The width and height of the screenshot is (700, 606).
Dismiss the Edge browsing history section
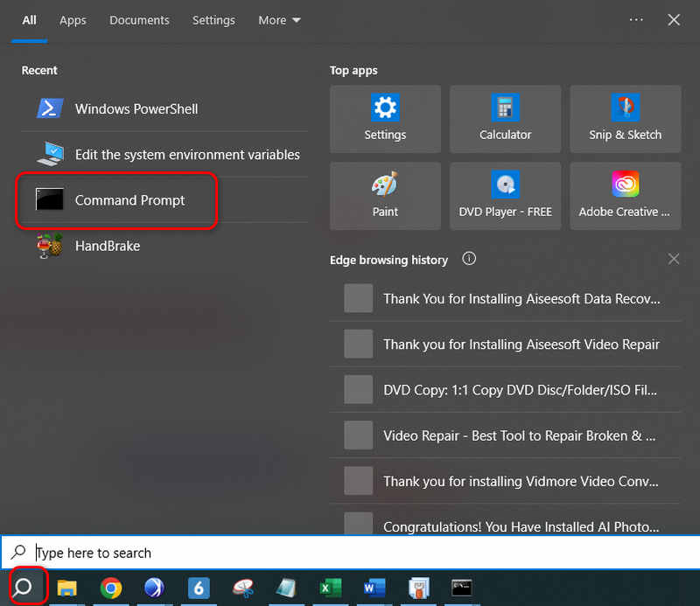click(673, 259)
